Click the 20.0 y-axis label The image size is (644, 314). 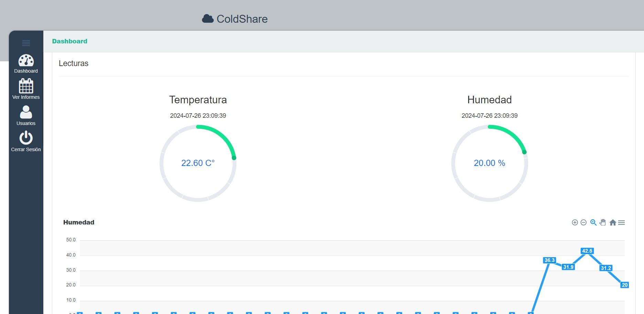[71, 285]
